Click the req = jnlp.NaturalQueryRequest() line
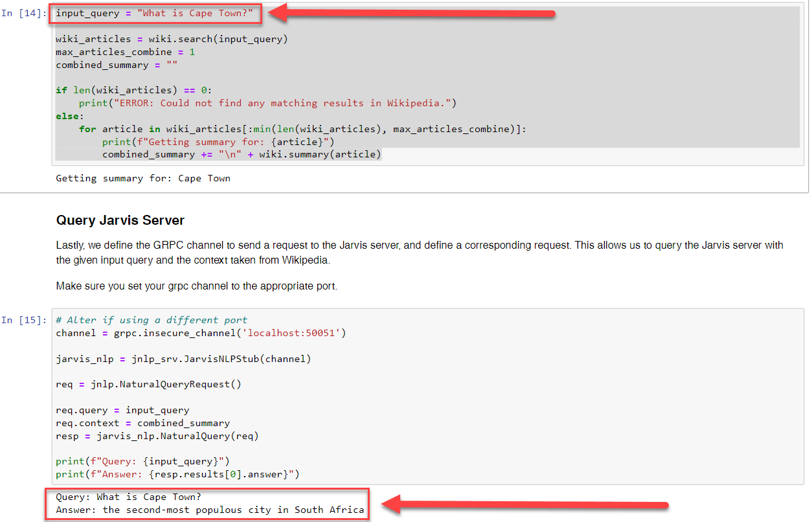812x522 pixels. pyautogui.click(x=148, y=384)
